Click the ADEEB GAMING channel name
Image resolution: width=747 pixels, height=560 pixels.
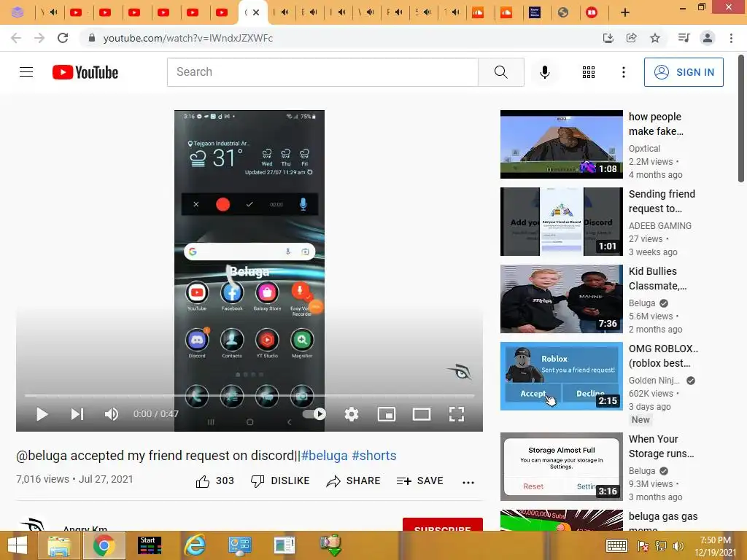coord(659,226)
